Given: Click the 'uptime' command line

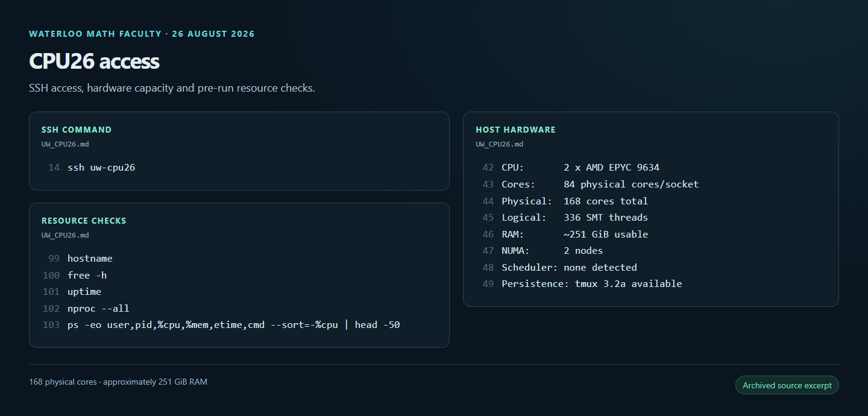Looking at the screenshot, I should (x=84, y=292).
